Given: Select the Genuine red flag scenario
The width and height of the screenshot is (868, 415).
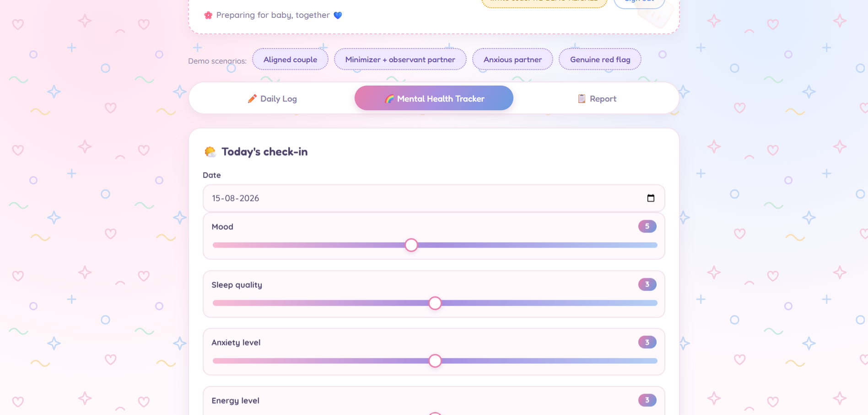Looking at the screenshot, I should pyautogui.click(x=600, y=59).
